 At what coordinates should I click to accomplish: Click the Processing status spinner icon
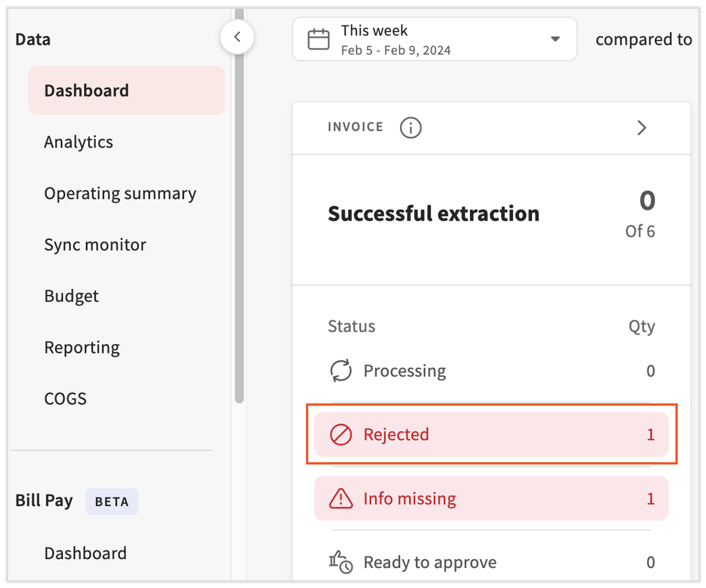(x=340, y=370)
